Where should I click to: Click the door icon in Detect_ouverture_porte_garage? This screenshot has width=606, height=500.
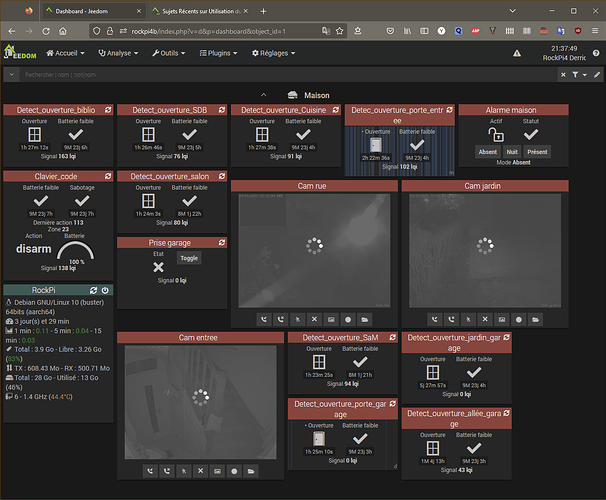tap(318, 438)
